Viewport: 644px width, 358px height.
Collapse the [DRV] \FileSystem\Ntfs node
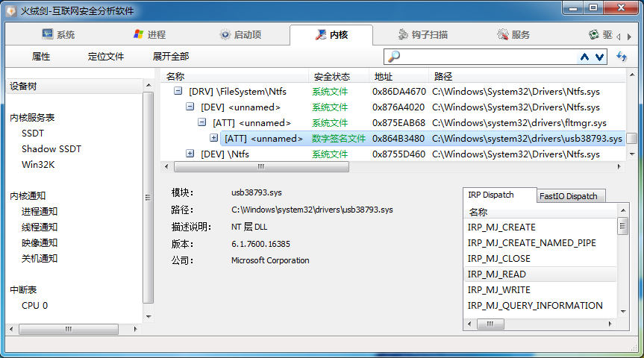pyautogui.click(x=178, y=91)
